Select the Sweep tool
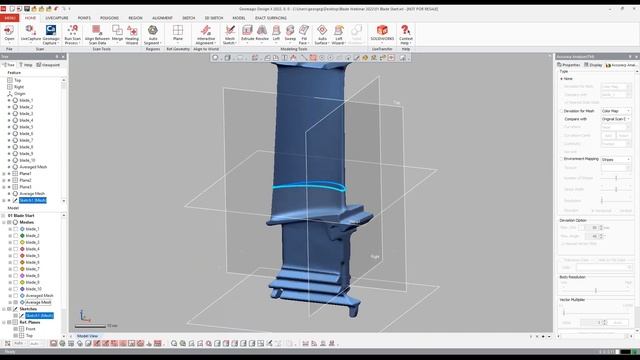The height and width of the screenshot is (360, 640). (x=290, y=33)
